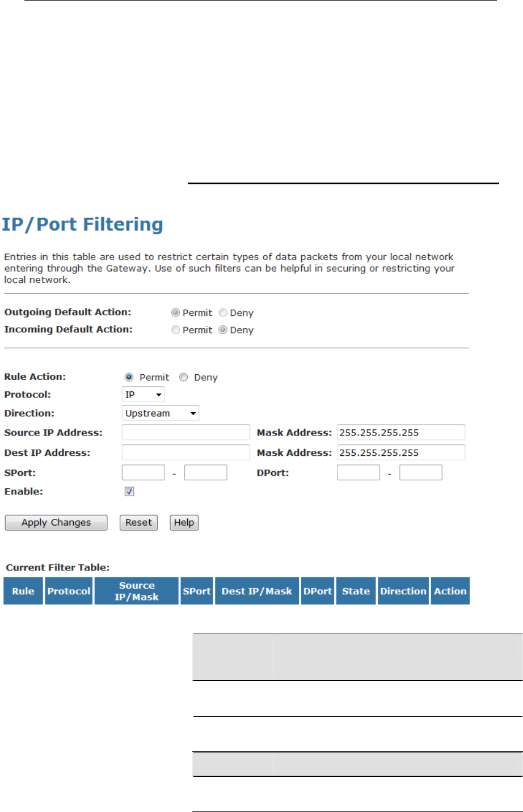The height and width of the screenshot is (812, 523).
Task: Select Deny for Incoming Default Action
Action: tap(223, 330)
